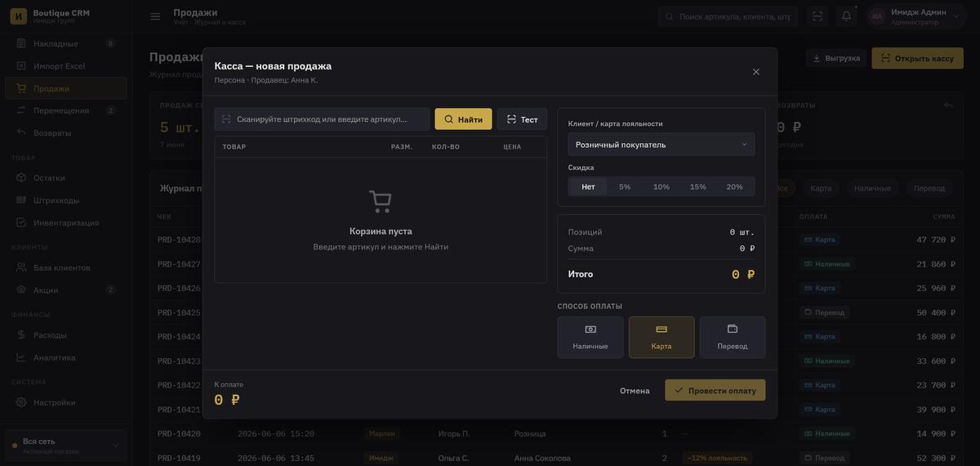This screenshot has height=466, width=980.
Task: Open the Имидж Админ user avatar
Action: tap(877, 16)
